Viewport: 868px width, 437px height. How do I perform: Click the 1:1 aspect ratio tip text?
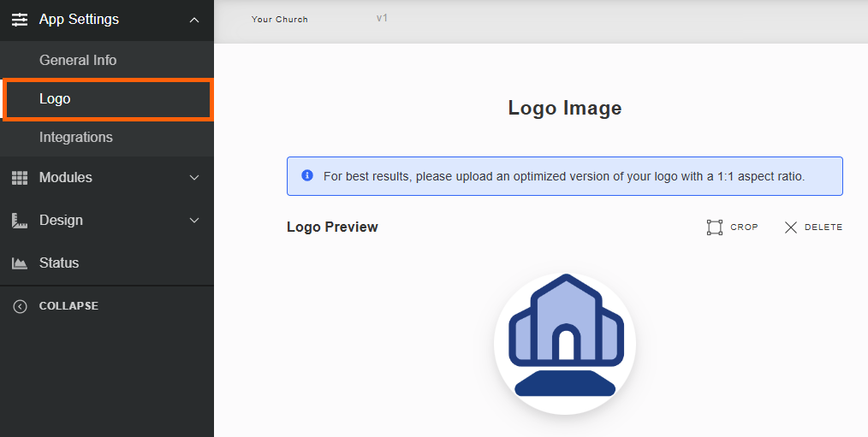pyautogui.click(x=563, y=176)
